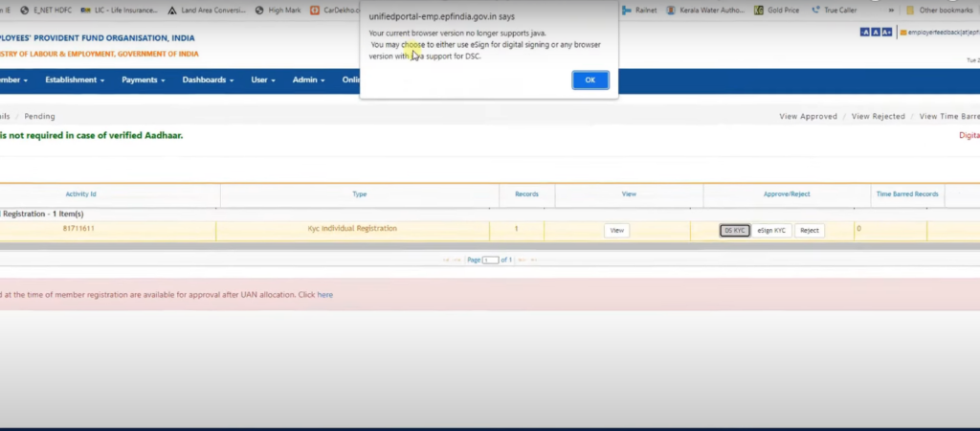
Task: Click the DS KYC button
Action: tap(734, 230)
